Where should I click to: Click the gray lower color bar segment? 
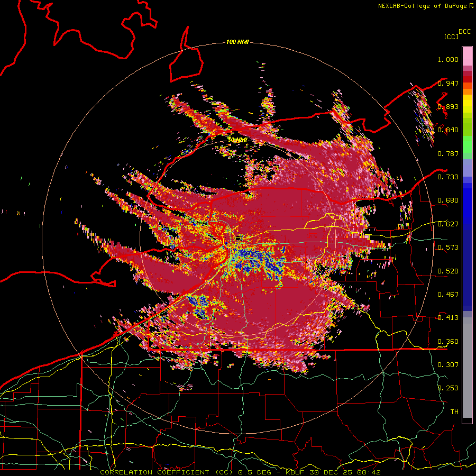pos(467,368)
